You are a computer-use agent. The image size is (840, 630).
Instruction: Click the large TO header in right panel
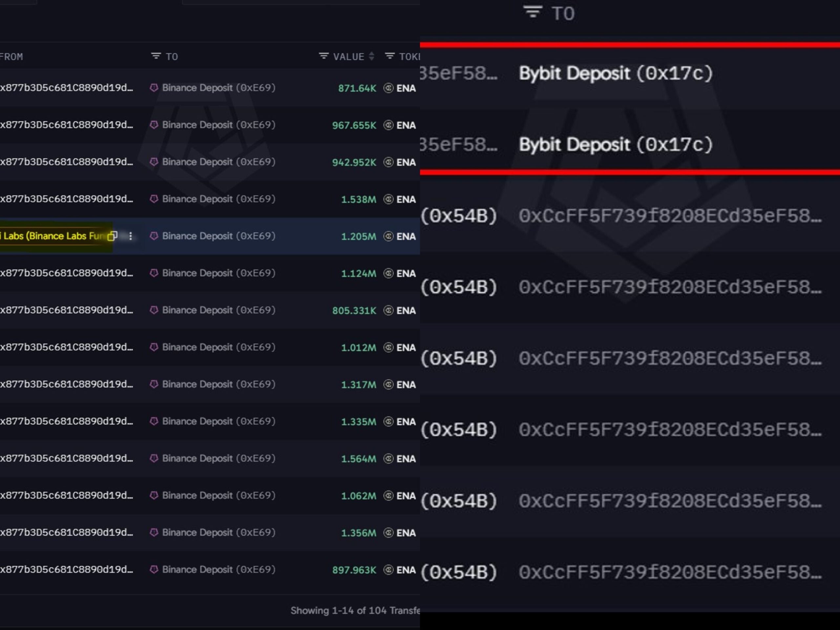point(563,13)
